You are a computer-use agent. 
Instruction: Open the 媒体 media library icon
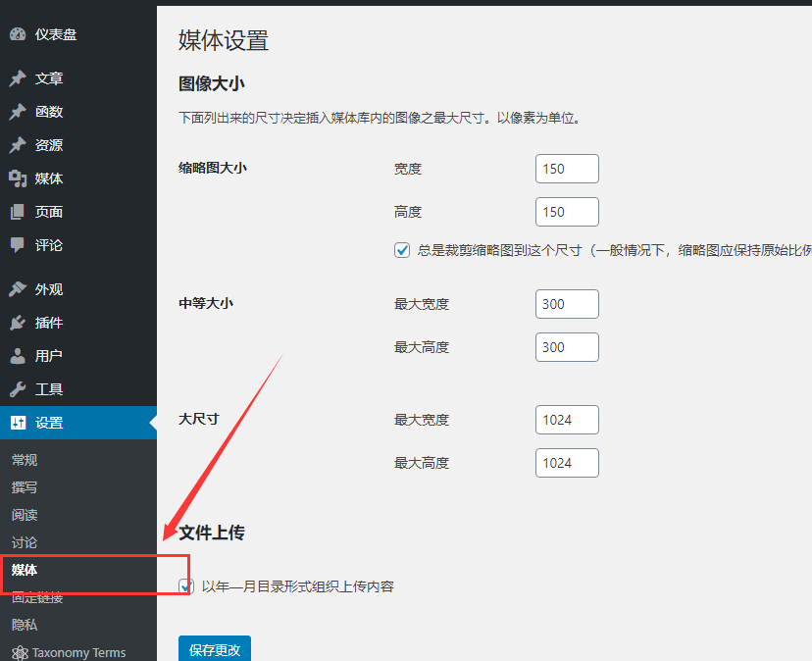click(18, 178)
